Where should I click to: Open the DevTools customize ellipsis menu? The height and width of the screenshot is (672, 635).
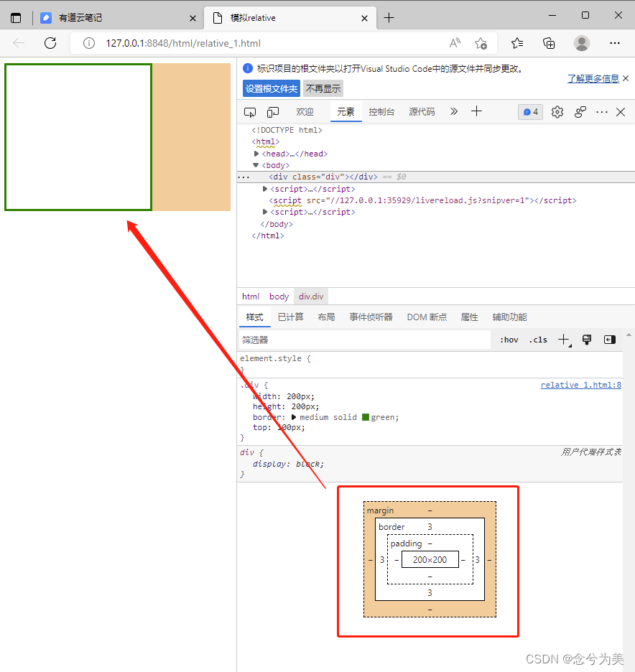[602, 112]
